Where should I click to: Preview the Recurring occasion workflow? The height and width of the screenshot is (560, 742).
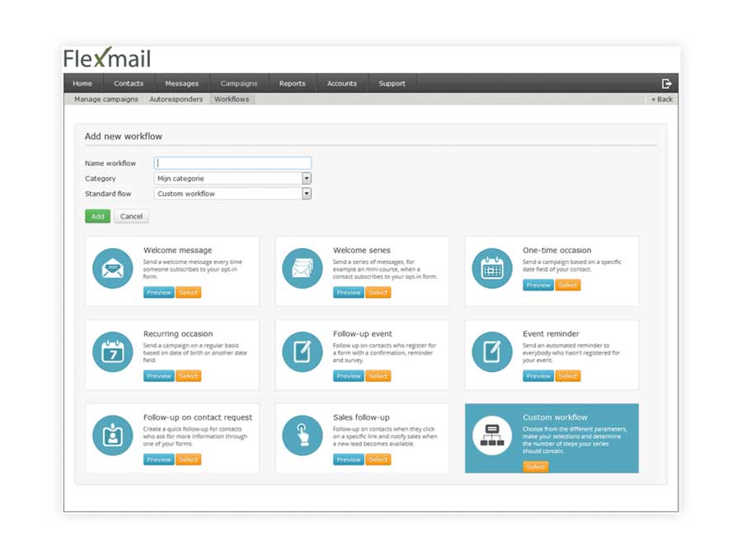click(x=159, y=376)
